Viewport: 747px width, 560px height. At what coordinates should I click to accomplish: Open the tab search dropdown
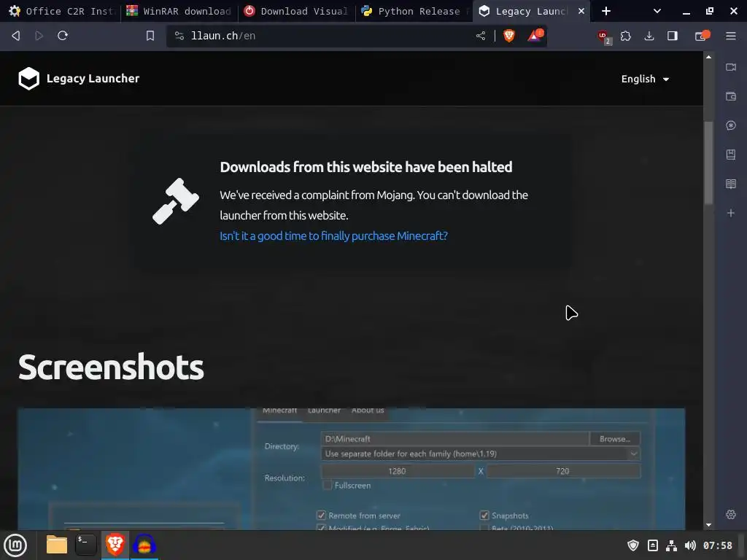pos(657,11)
